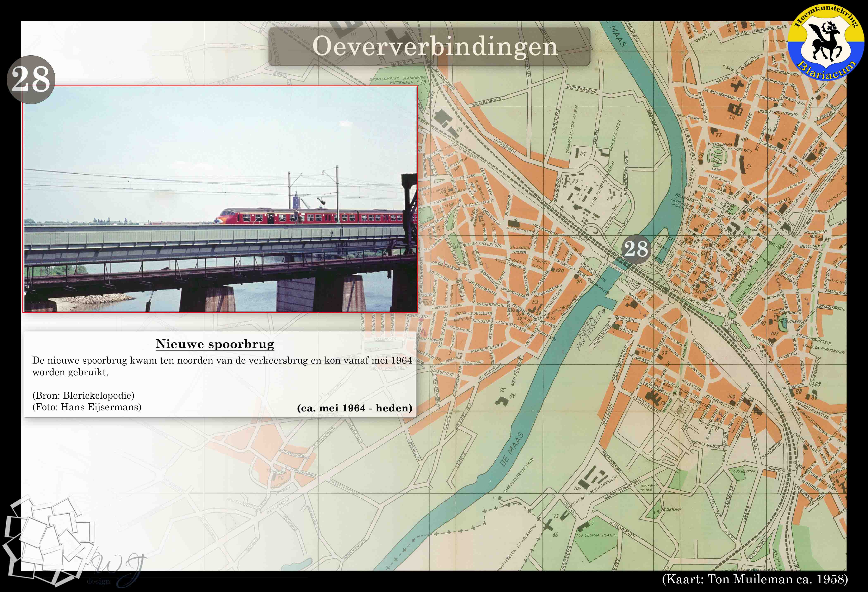The image size is (868, 592).
Task: Click the Alg Begraafplaats map area
Action: 596,535
